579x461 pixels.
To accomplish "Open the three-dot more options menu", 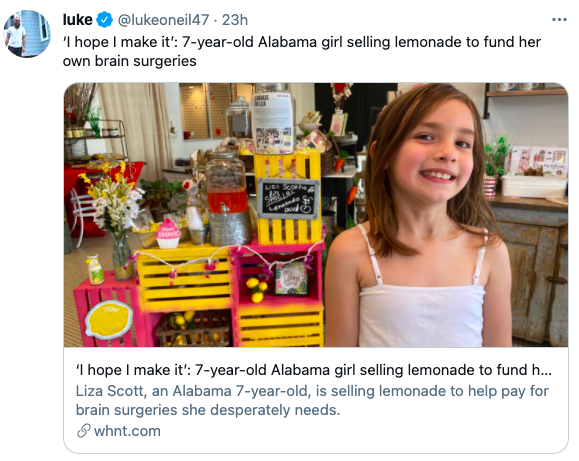I will [559, 20].
